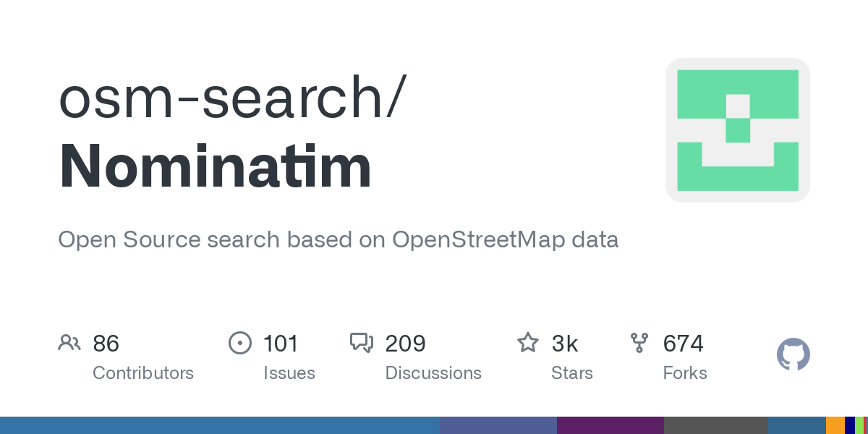This screenshot has height=434, width=868.
Task: Click the orange segment of language bar
Action: [835, 425]
